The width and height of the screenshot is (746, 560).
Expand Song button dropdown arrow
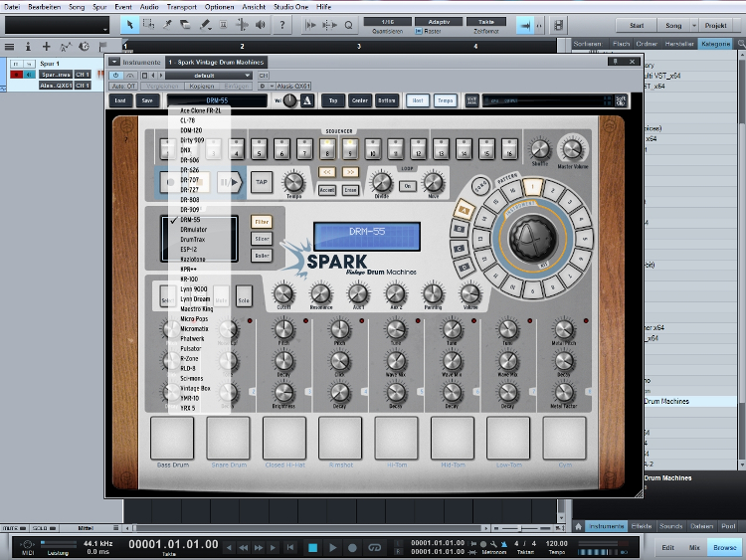click(694, 26)
